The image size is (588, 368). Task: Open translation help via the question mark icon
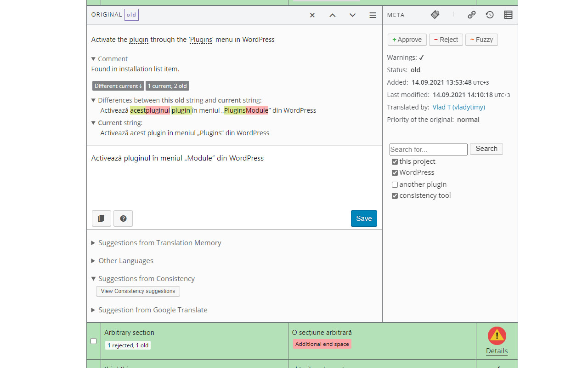[123, 218]
